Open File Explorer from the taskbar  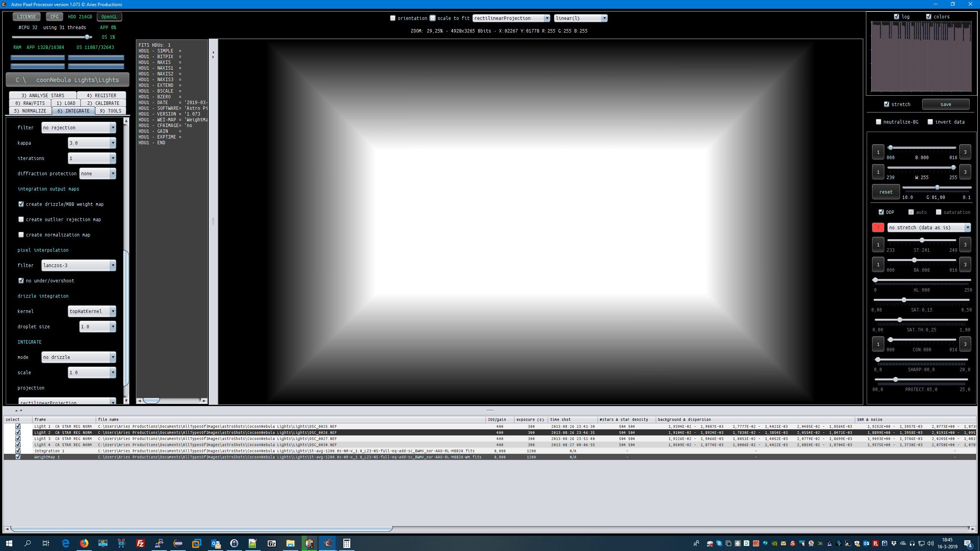point(290,543)
